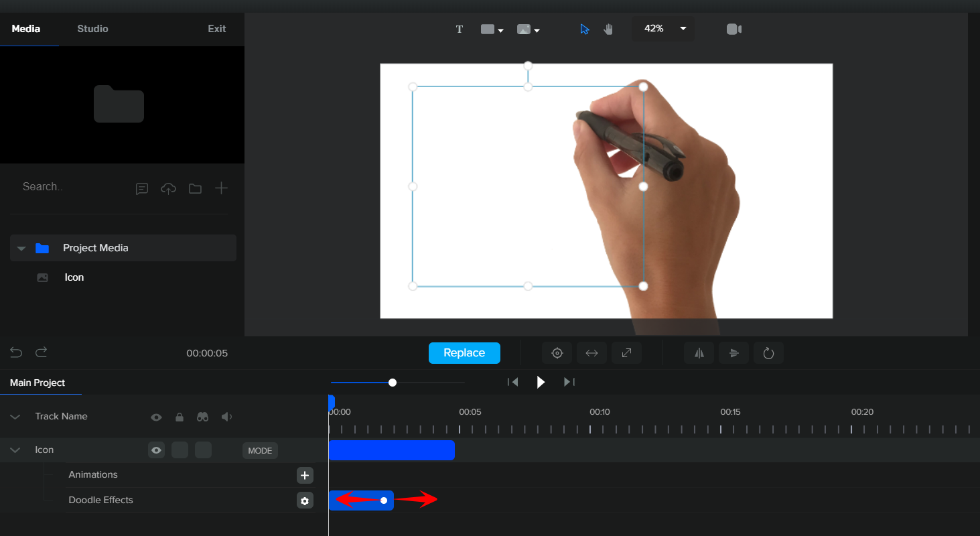Switch to the Studio tab
Image resolution: width=980 pixels, height=536 pixels.
pyautogui.click(x=92, y=29)
